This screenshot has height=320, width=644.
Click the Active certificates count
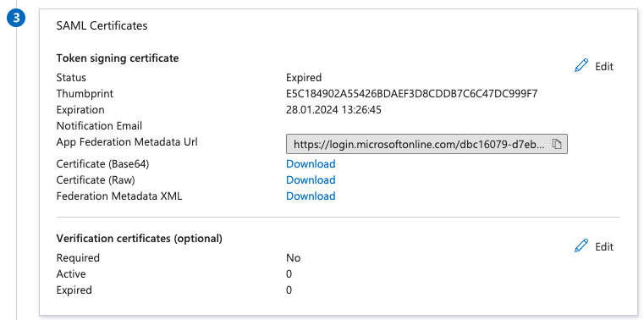[x=289, y=274]
